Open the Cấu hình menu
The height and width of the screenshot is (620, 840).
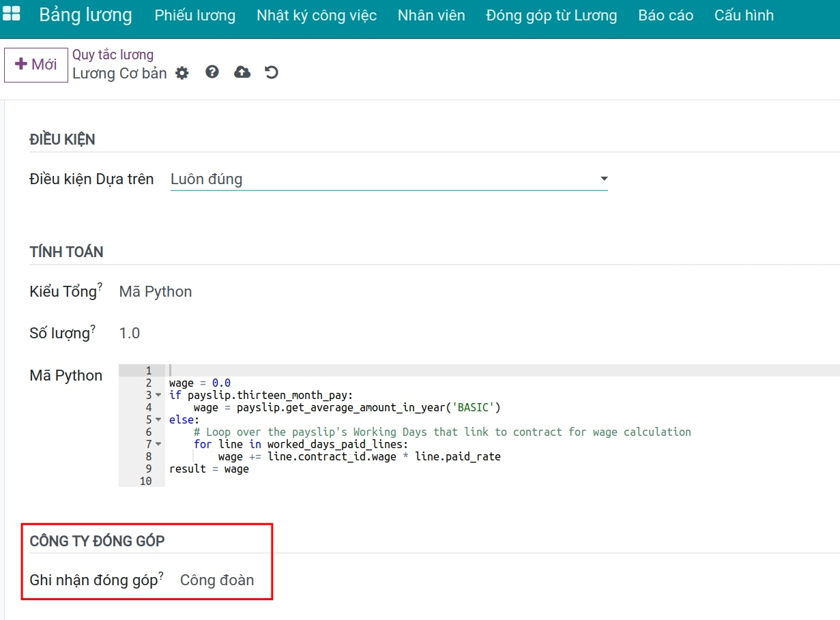pos(744,16)
